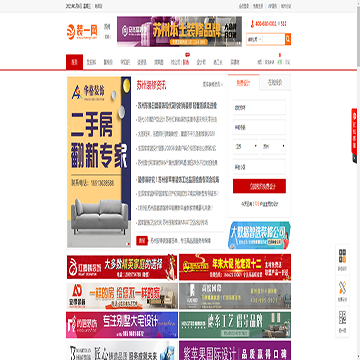Open the red side tab on right edge
The height and width of the screenshot is (360, 360).
[x=354, y=136]
